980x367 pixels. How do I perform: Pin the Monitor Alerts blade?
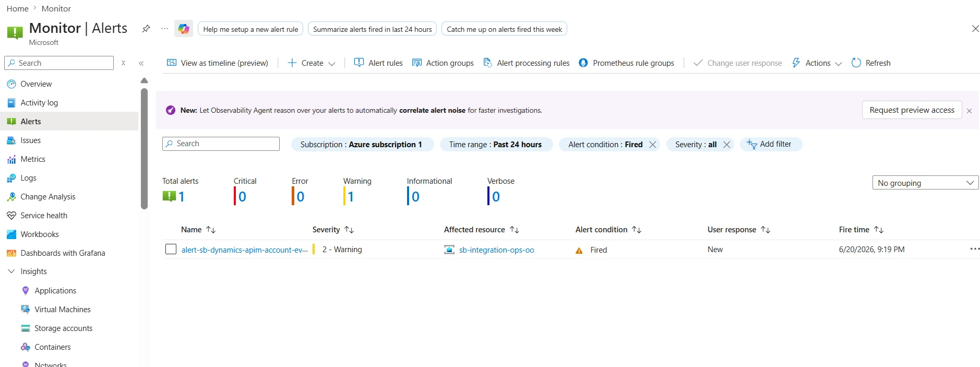click(146, 29)
